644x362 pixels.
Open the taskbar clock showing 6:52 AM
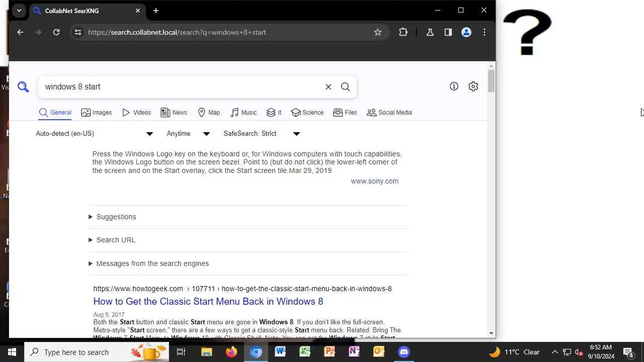point(601,352)
